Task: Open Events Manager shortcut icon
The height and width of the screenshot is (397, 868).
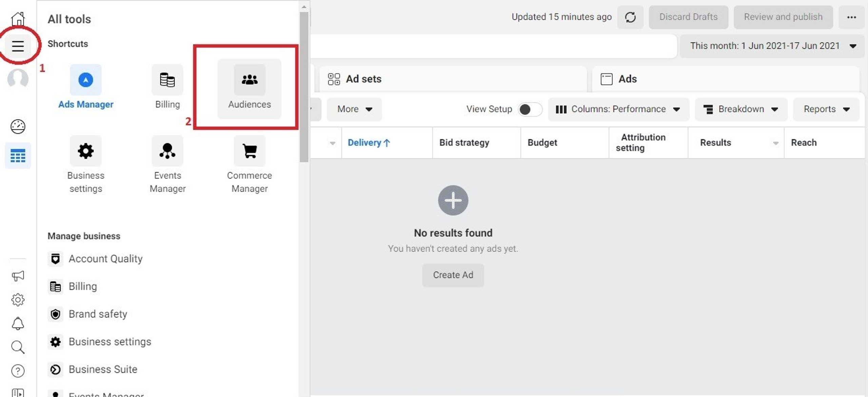Action: (x=167, y=151)
